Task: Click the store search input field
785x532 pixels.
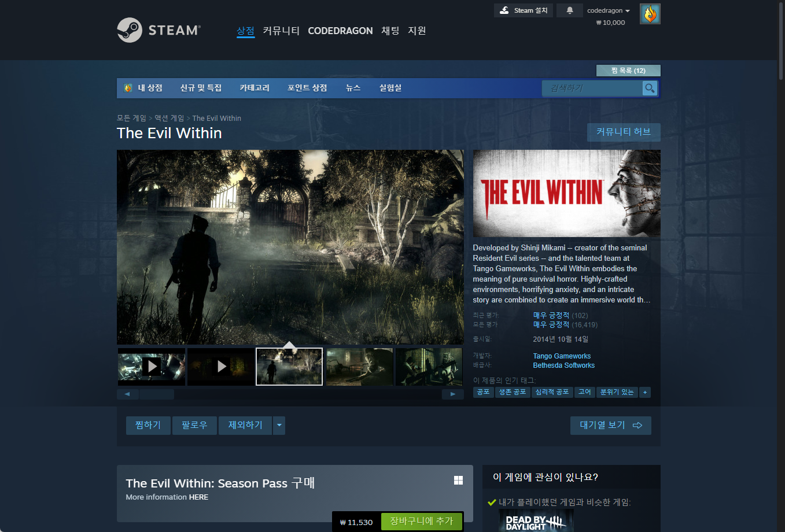Action: coord(592,88)
